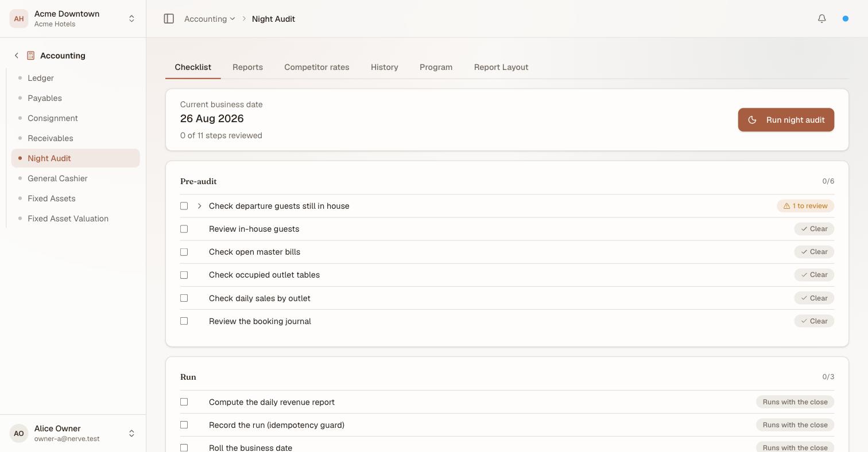Tick the Compute the daily revenue report checkbox

pos(184,402)
